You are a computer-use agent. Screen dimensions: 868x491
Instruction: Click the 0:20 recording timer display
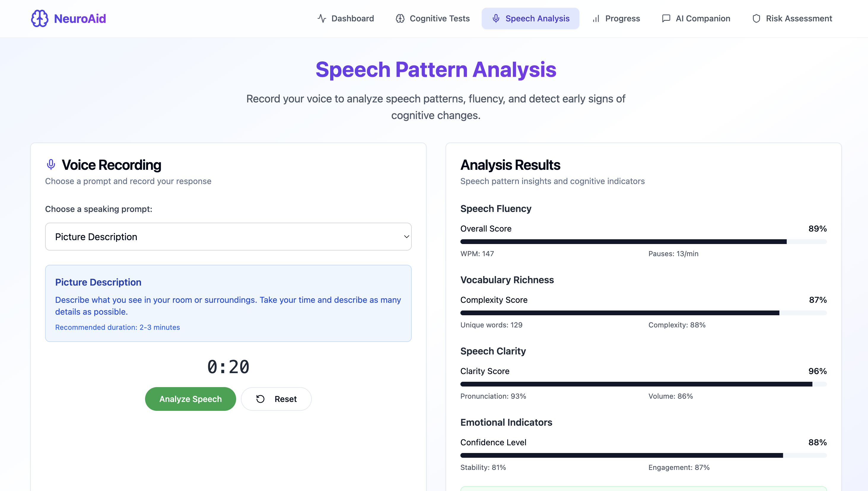(x=228, y=367)
